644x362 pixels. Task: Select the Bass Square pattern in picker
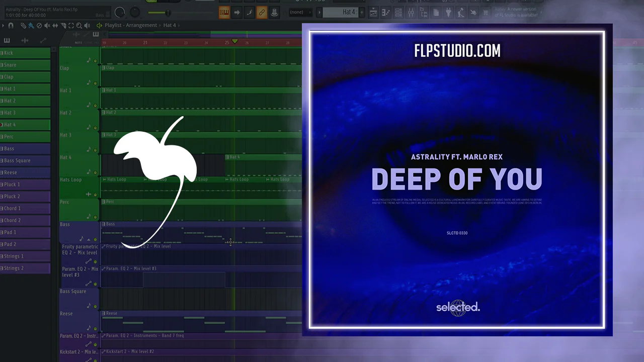point(25,160)
